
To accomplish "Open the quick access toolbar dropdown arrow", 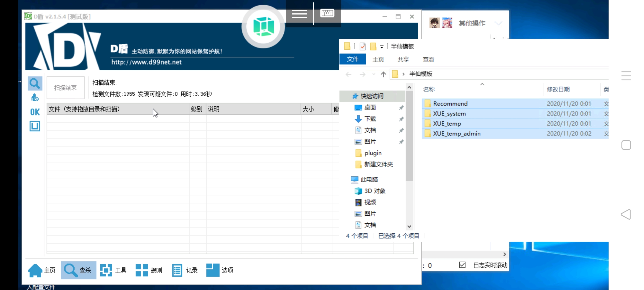I will [382, 47].
